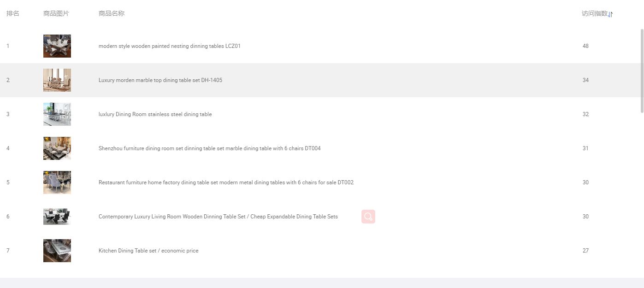
Task: Click the 排名 column header
Action: [13, 14]
